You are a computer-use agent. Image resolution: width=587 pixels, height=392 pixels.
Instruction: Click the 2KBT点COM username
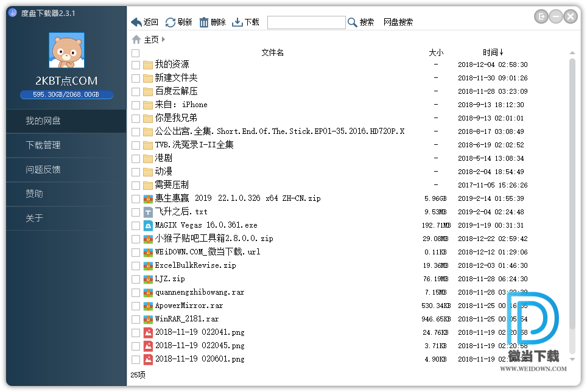coord(66,81)
